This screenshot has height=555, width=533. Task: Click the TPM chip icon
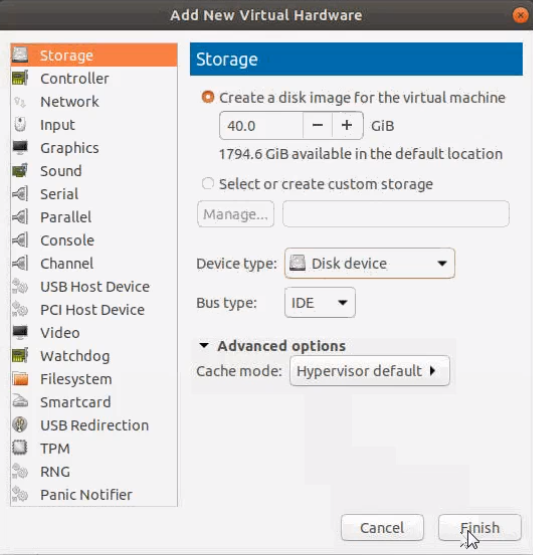point(20,448)
